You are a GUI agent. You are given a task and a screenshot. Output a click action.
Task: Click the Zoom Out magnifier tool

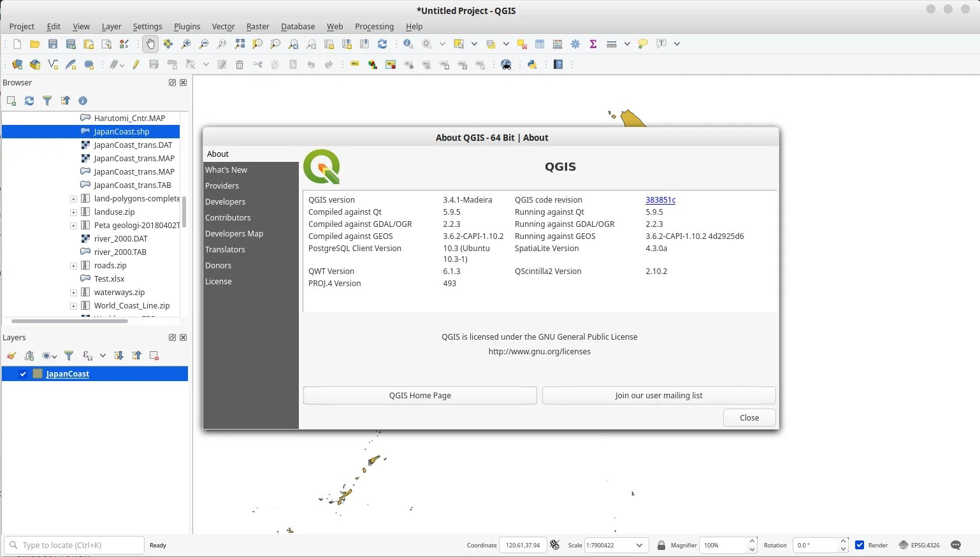pyautogui.click(x=204, y=44)
